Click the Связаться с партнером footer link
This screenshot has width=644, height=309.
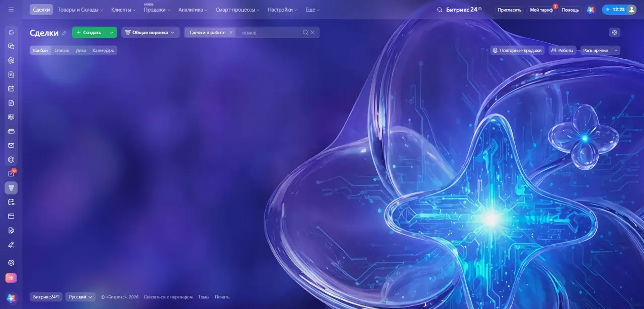[168, 297]
